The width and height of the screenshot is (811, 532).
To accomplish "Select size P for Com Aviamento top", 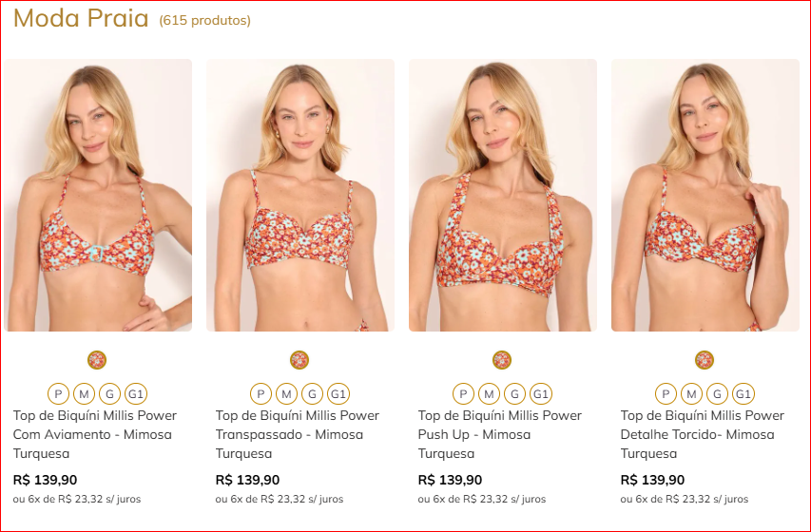I will coord(58,393).
